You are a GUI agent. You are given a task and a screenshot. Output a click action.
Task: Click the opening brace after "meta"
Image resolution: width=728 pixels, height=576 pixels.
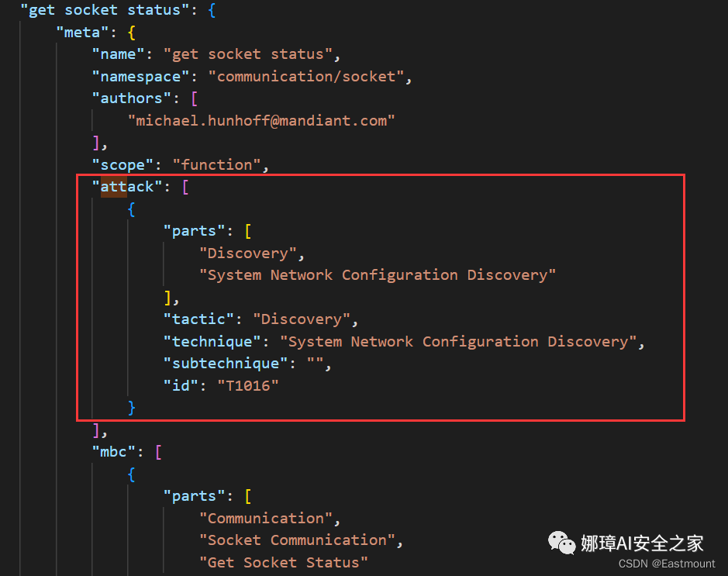tap(131, 32)
